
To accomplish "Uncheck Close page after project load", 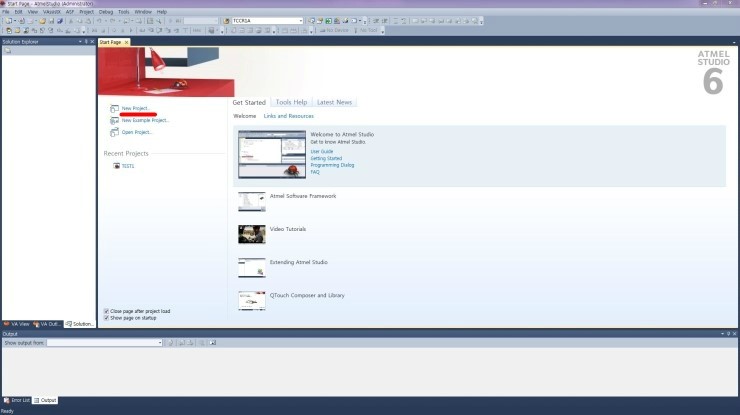I will [x=107, y=311].
